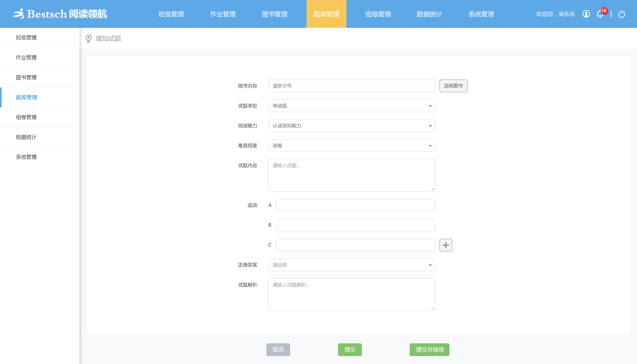Click the Bestsch logo in header

click(x=60, y=14)
